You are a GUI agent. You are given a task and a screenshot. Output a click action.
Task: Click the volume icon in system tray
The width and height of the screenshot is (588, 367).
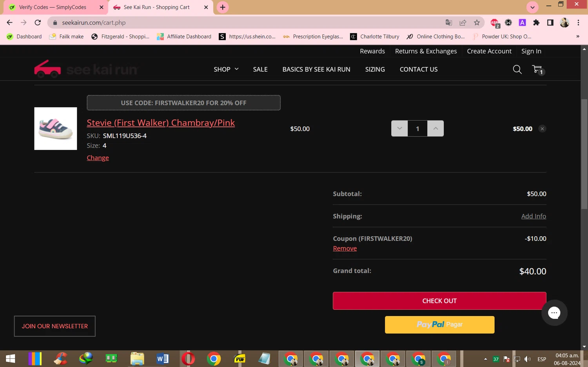[x=528, y=359]
